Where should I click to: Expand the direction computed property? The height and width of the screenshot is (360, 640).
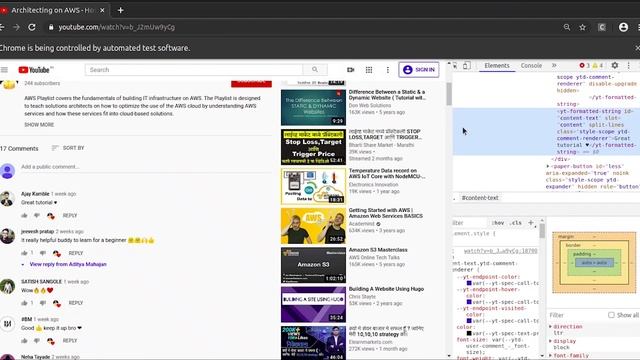[x=550, y=327]
